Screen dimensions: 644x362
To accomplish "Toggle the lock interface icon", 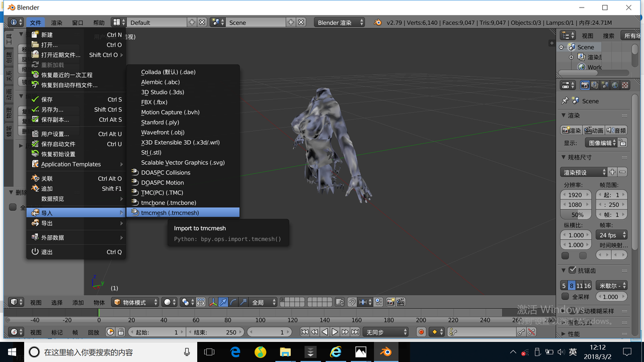I will [623, 143].
